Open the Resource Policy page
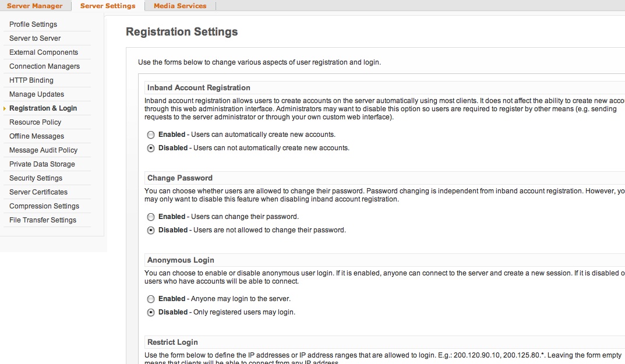Screen dimensions: 625x364 point(35,122)
